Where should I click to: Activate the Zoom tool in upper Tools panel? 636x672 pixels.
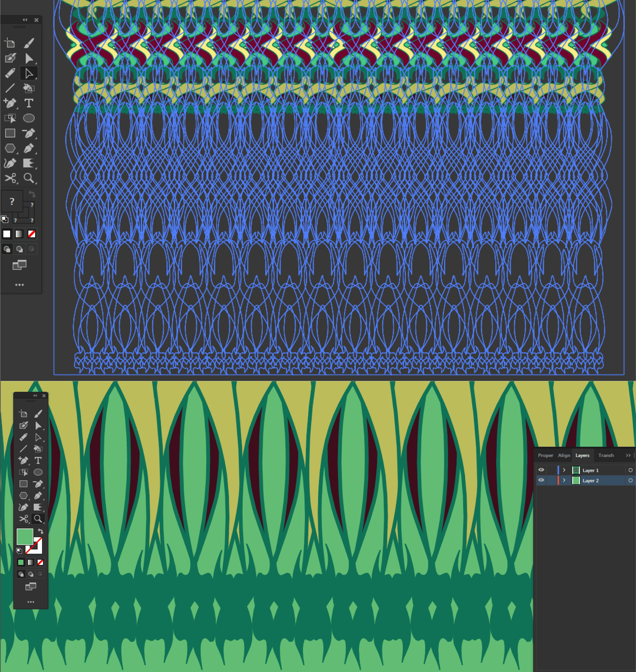point(29,178)
